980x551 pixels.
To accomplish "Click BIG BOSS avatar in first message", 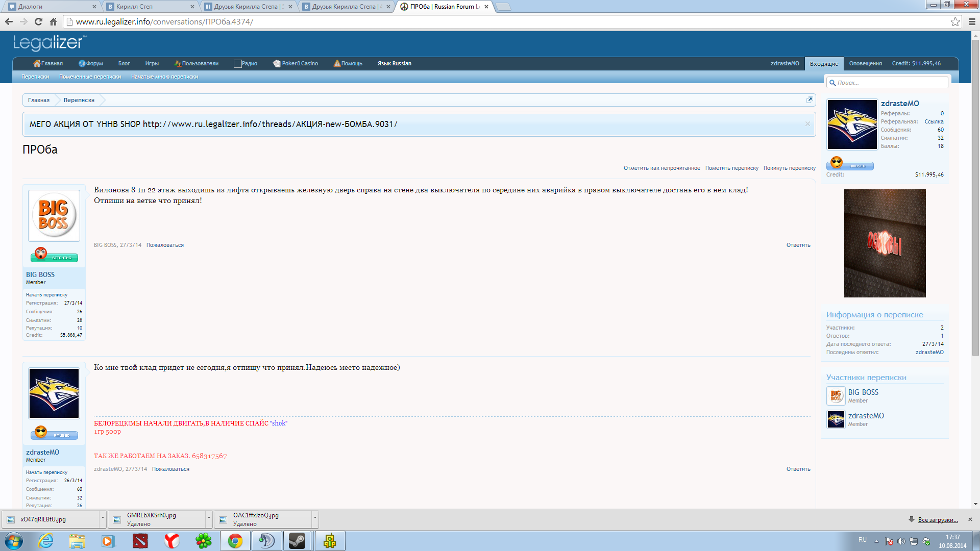I will pyautogui.click(x=54, y=216).
